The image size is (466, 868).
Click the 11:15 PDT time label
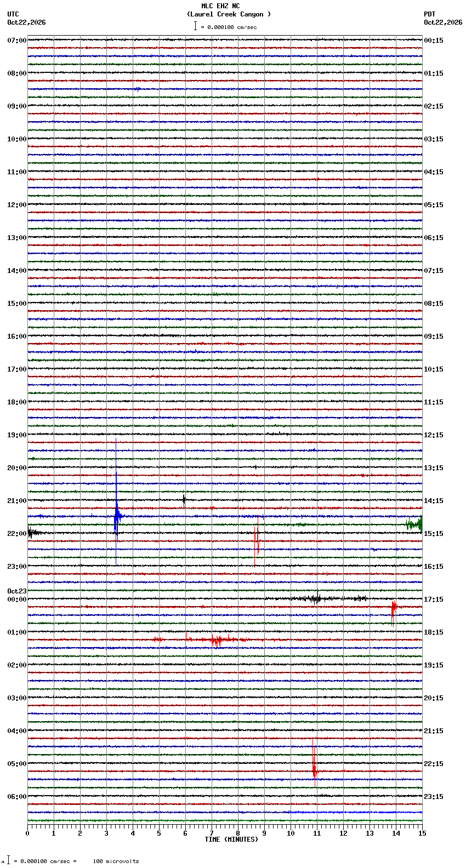click(x=434, y=402)
